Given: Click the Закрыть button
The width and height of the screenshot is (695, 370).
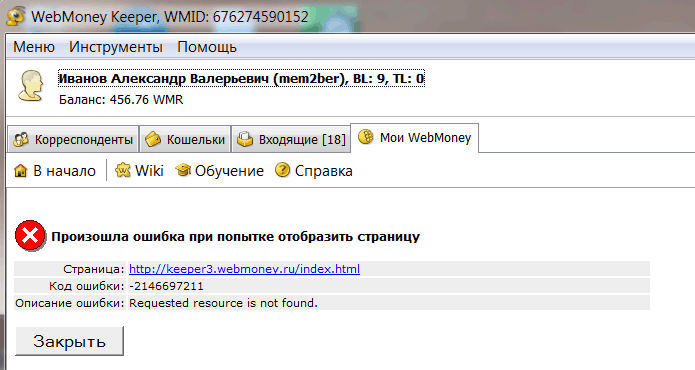Looking at the screenshot, I should click(70, 341).
